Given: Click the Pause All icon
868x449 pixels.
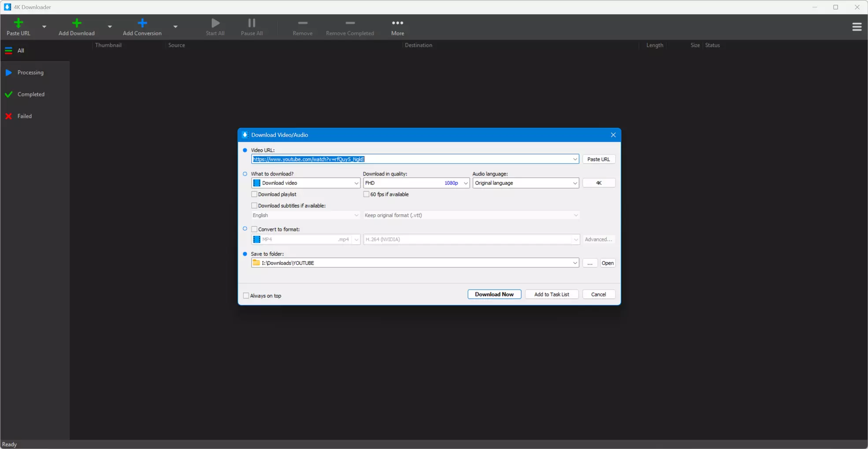Looking at the screenshot, I should [x=252, y=23].
